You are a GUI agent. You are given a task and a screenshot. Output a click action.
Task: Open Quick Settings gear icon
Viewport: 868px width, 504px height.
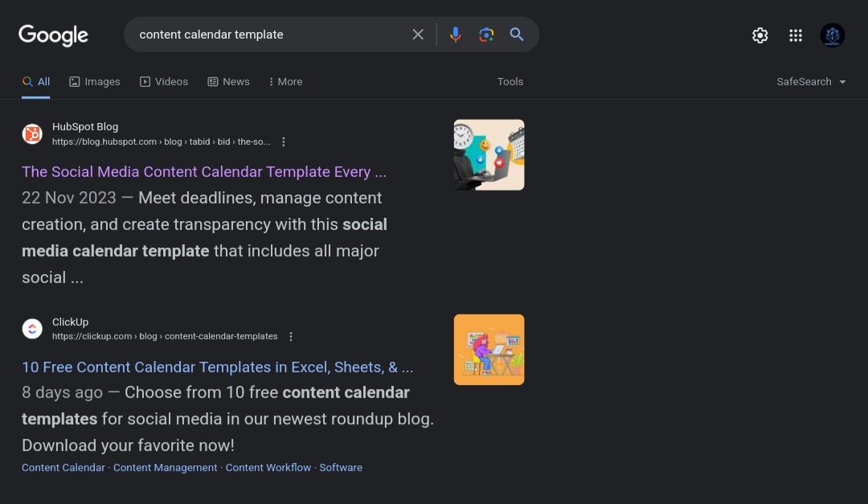[759, 35]
